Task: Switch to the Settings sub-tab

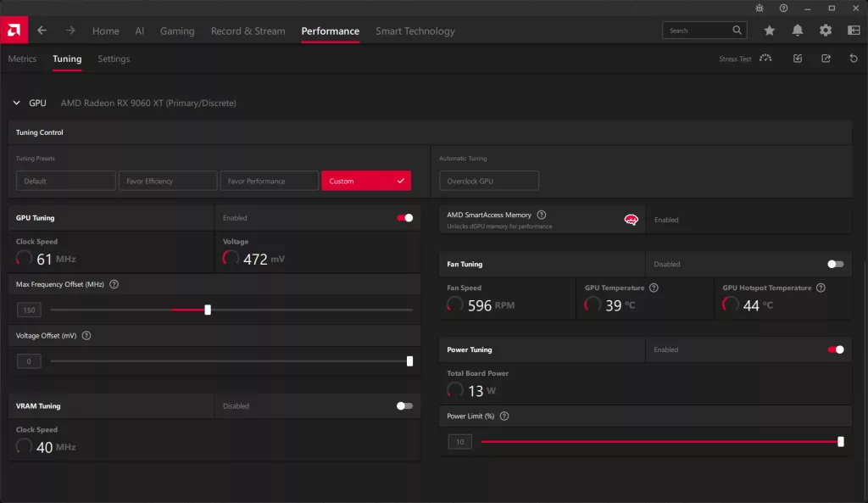Action: coord(114,59)
